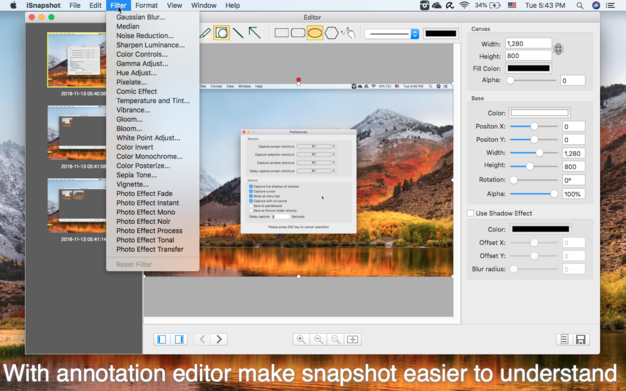
Task: Click the shadow Color black swatch
Action: click(x=540, y=229)
